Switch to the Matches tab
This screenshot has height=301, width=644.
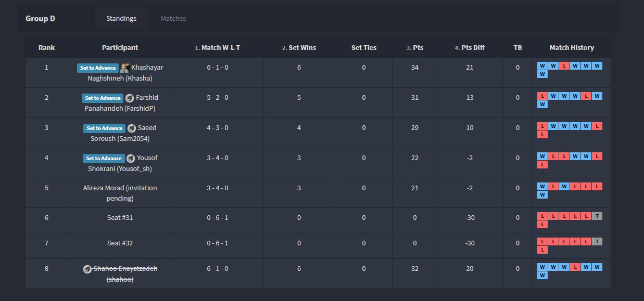pyautogui.click(x=173, y=19)
